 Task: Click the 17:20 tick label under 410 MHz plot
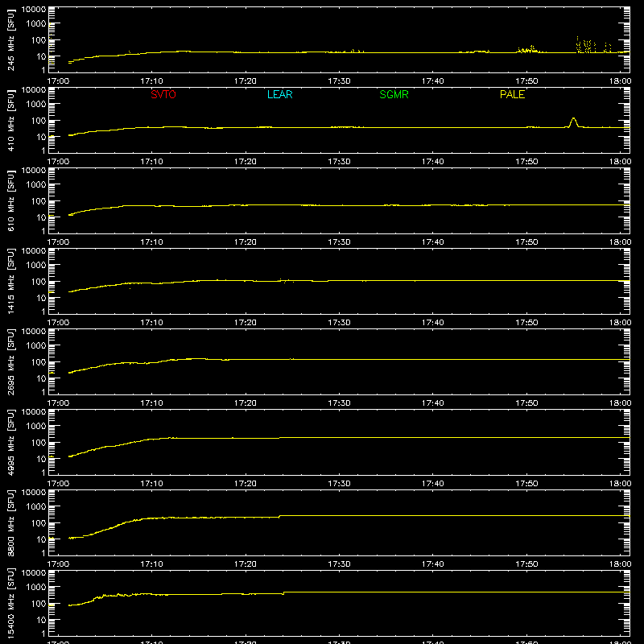[246, 162]
